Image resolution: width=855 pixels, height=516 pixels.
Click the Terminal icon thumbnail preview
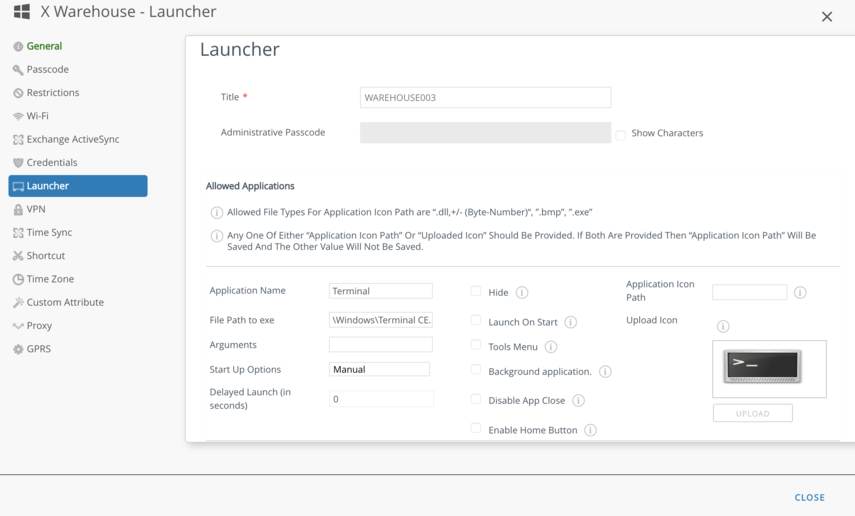(x=762, y=366)
